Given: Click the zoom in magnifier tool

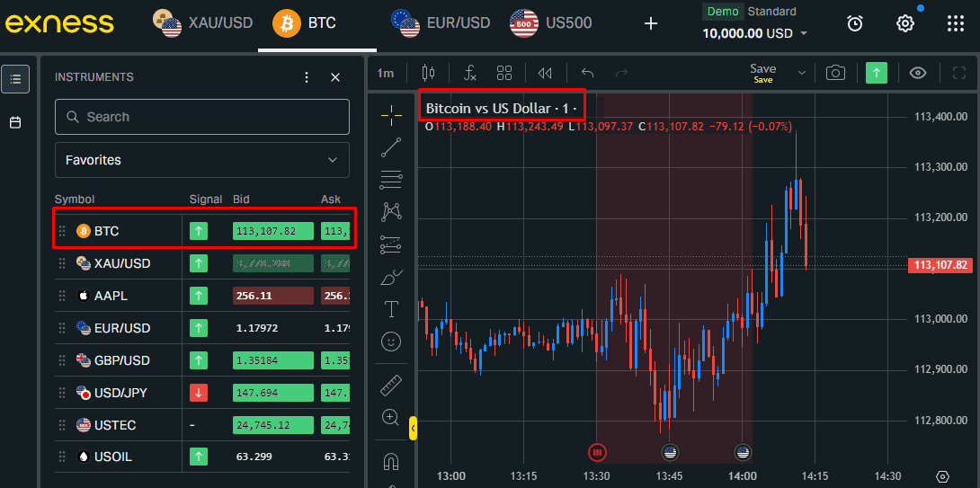Looking at the screenshot, I should pos(391,417).
